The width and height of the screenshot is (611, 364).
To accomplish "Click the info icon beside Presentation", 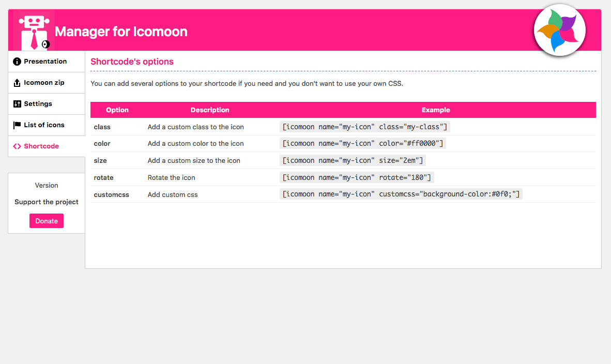I will [17, 62].
